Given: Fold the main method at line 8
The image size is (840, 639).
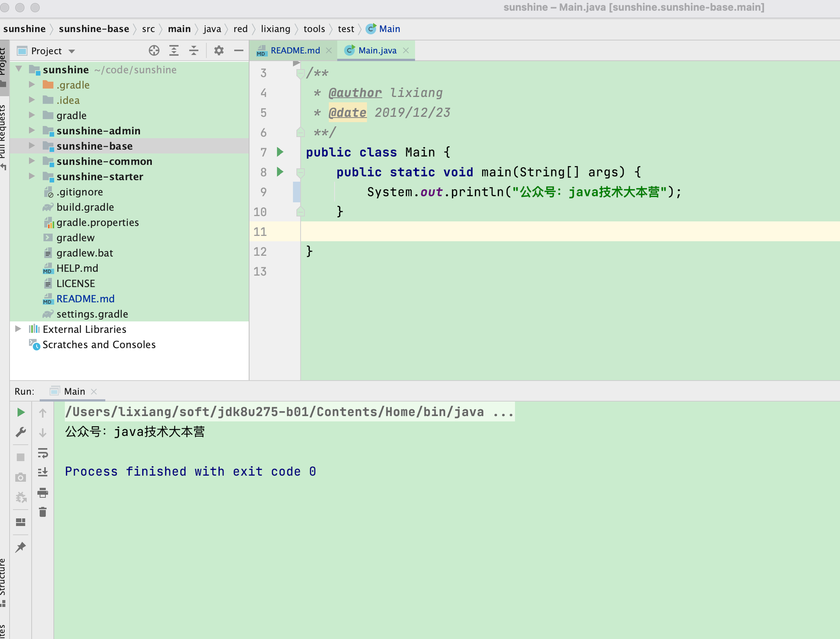Looking at the screenshot, I should (x=300, y=173).
